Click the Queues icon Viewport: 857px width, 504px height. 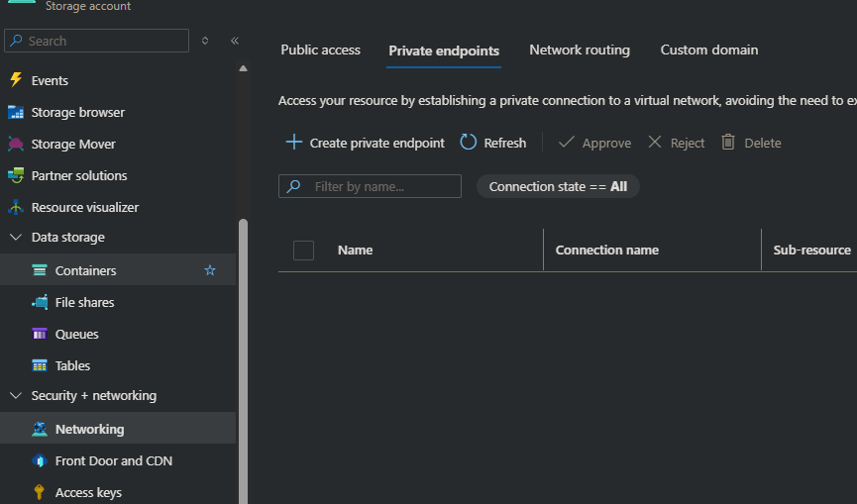point(40,334)
